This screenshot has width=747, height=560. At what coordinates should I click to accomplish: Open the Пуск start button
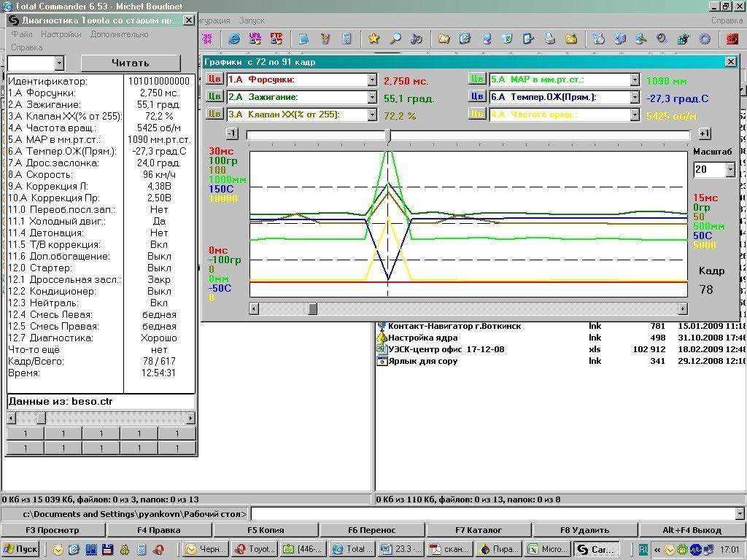coord(20,549)
